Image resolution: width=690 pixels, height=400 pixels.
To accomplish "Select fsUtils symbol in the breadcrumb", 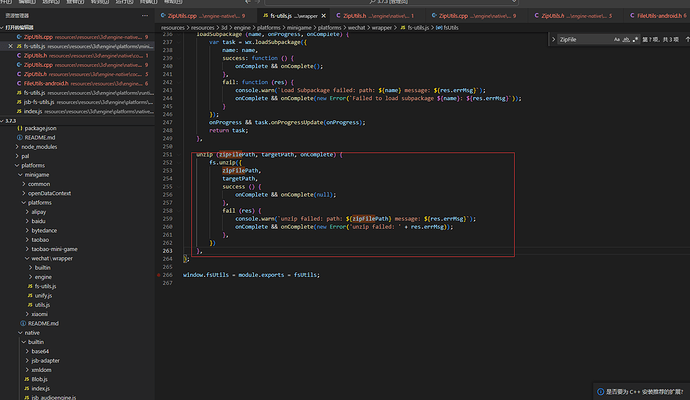I will click(451, 28).
